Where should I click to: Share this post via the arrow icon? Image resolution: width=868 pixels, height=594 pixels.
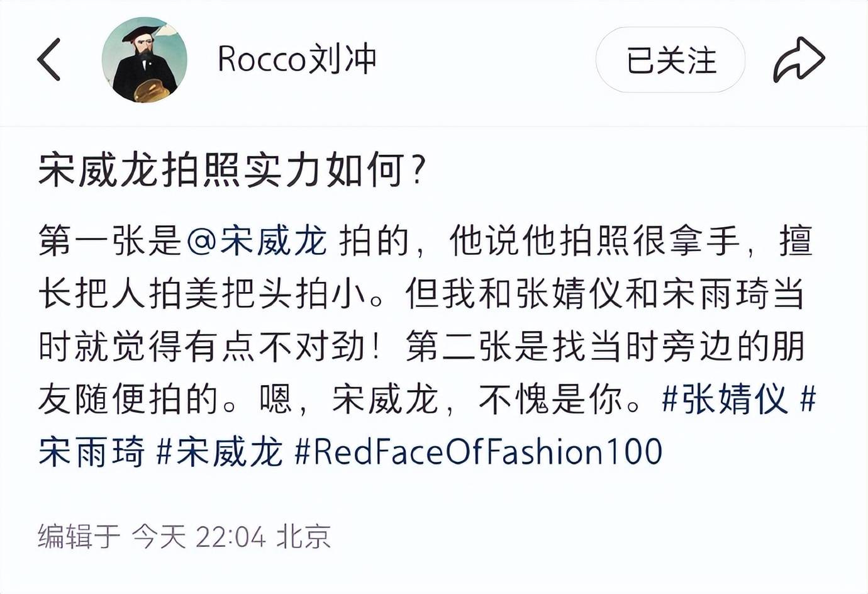coord(798,60)
